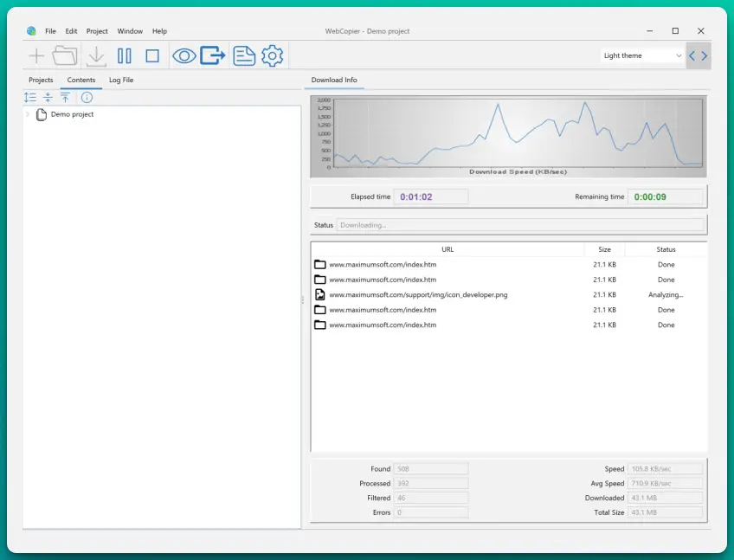Select the icon_developer.png row in the list
Image resolution: width=734 pixels, height=560 pixels.
click(418, 295)
